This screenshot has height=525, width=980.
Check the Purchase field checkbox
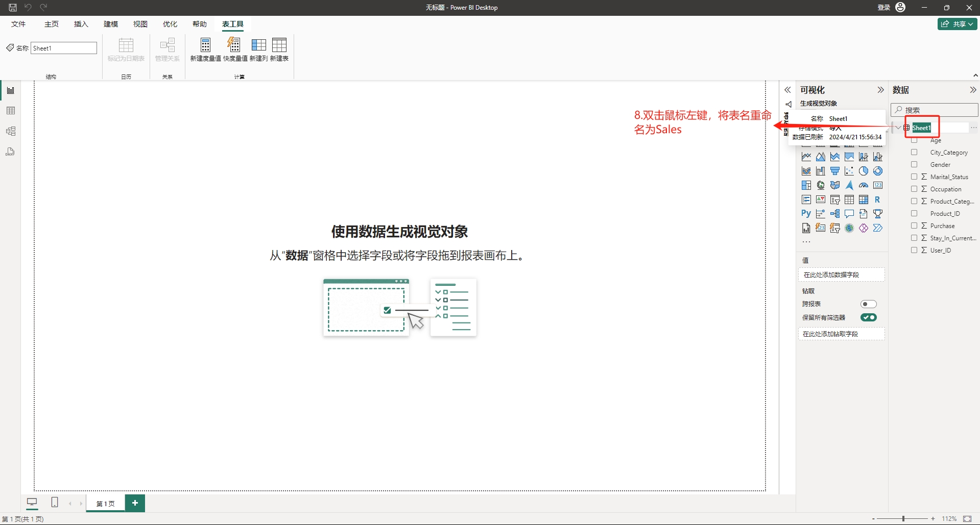(x=914, y=226)
